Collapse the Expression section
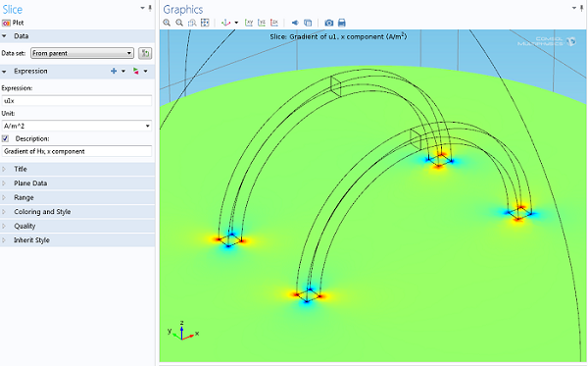 4,71
